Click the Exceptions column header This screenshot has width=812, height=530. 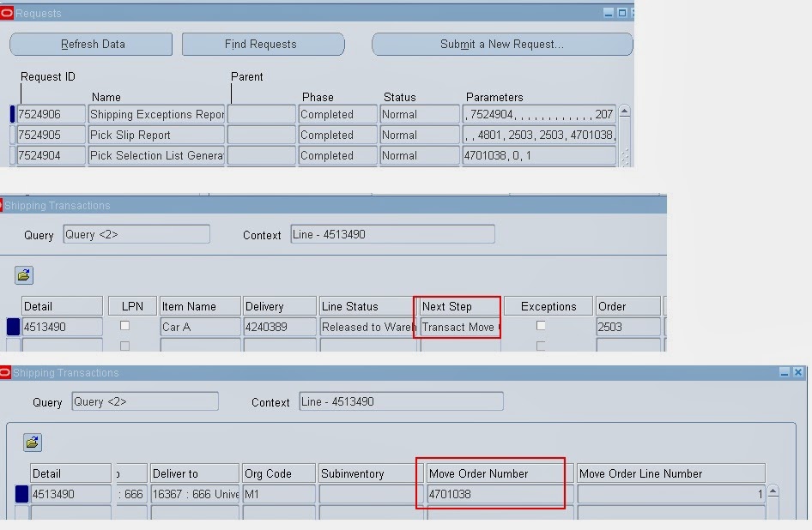click(548, 306)
